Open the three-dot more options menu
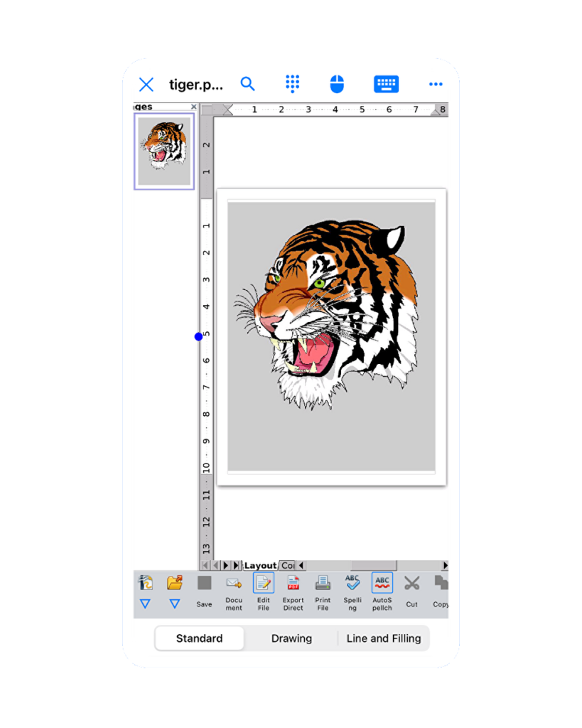 [x=436, y=84]
